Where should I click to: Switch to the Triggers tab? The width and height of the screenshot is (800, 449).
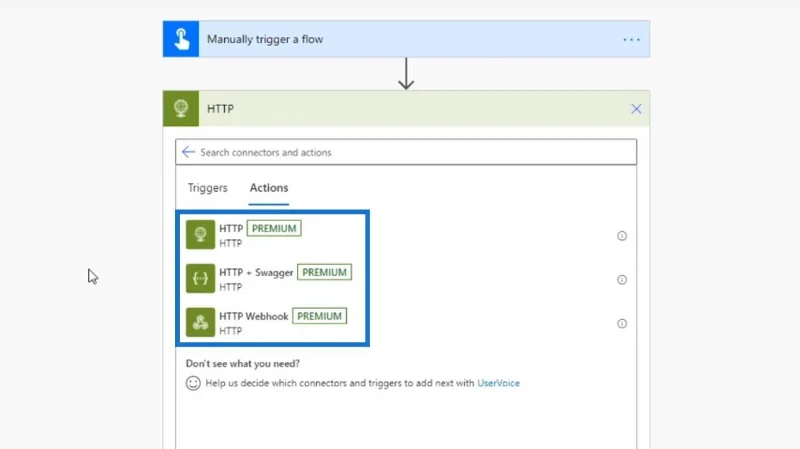tap(208, 188)
